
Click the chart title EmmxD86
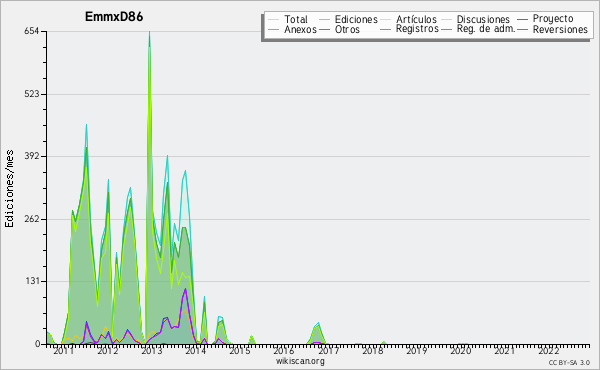tap(114, 17)
